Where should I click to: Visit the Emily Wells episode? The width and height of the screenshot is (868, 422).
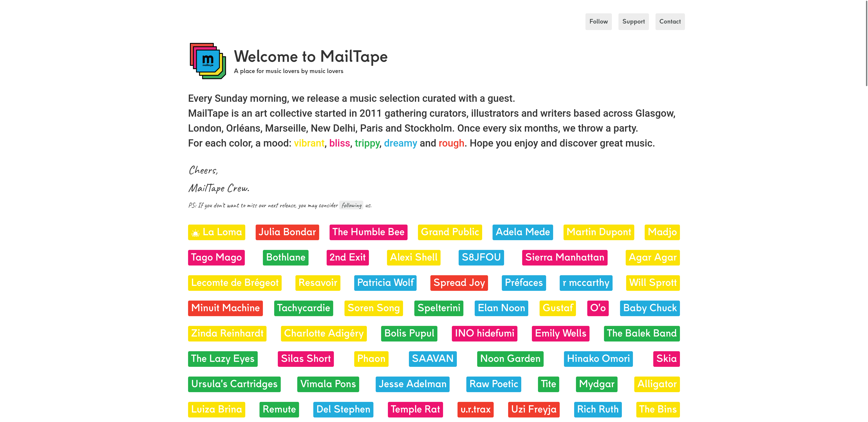[x=560, y=333]
